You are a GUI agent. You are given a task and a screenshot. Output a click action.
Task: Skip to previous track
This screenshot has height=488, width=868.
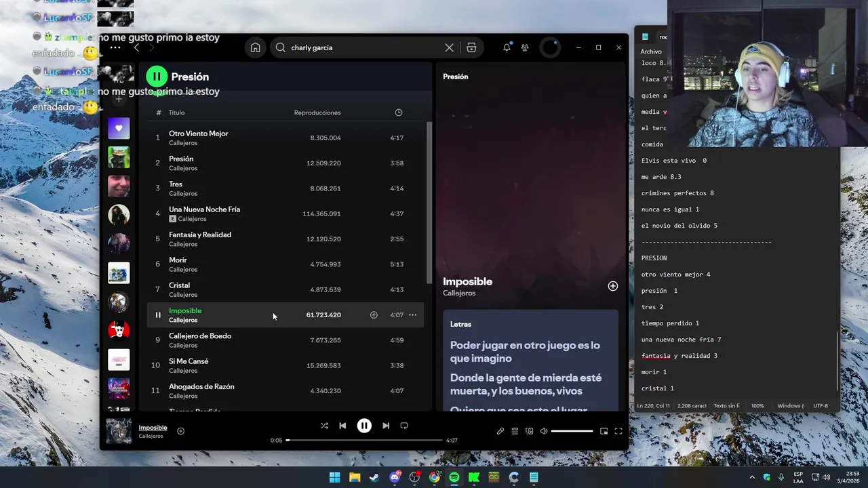[342, 426]
